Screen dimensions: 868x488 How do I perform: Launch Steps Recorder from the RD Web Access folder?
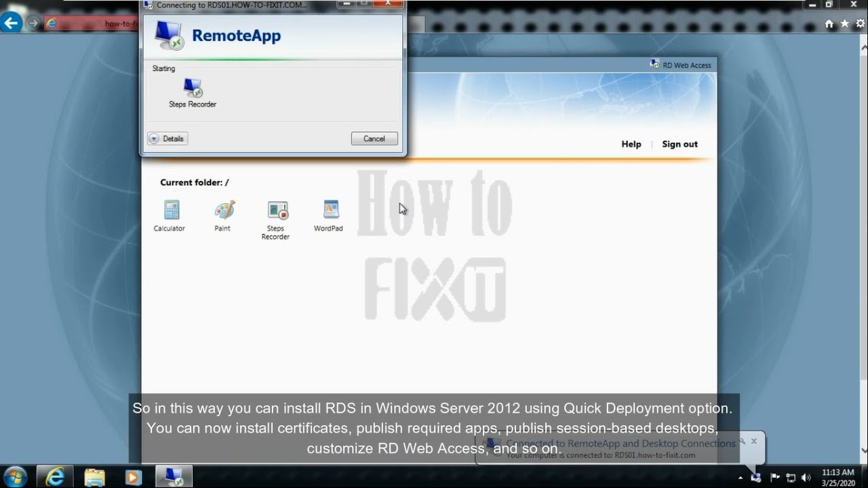pyautogui.click(x=276, y=220)
